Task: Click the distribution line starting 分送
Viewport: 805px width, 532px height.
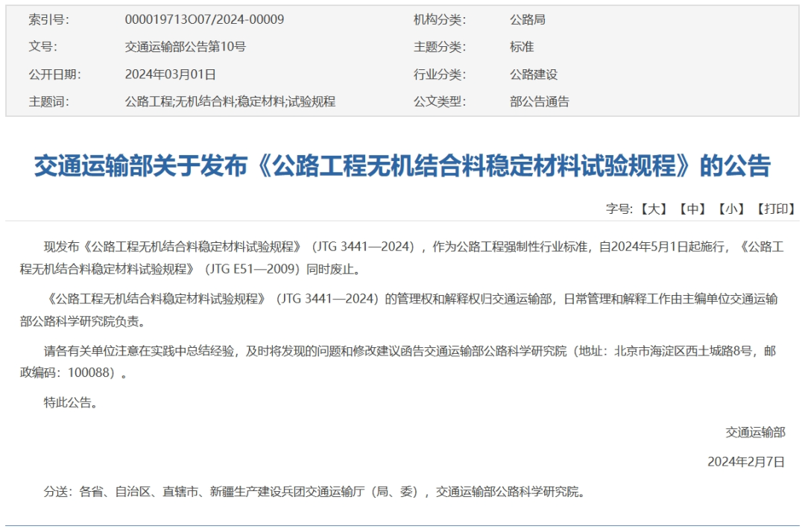Action: 315,492
